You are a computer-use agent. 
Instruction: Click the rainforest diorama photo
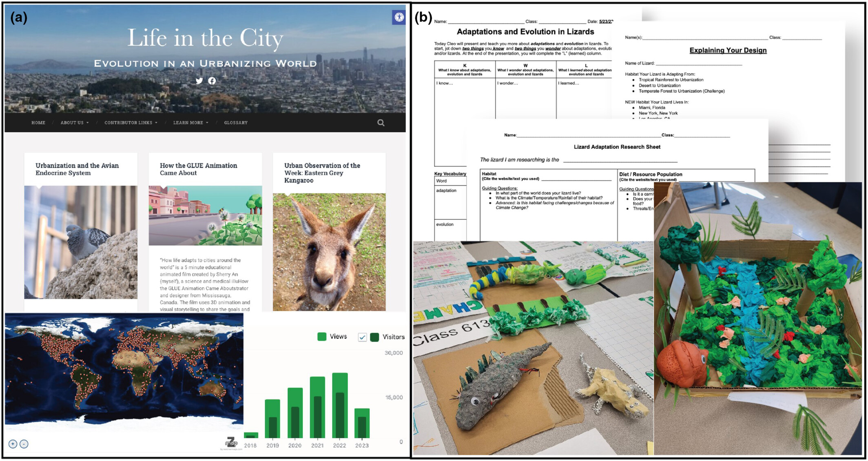tap(758, 318)
